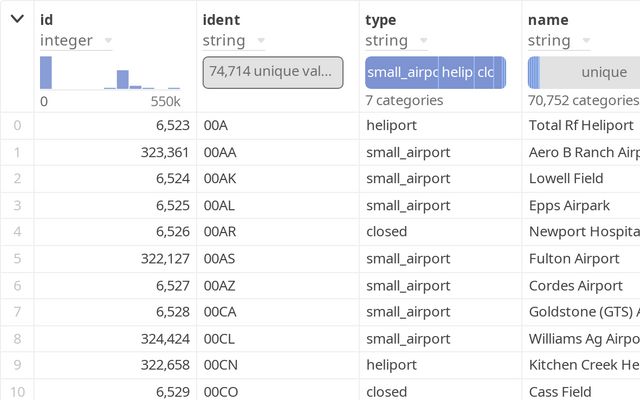
Task: Click the Epps Airpark name cell
Action: point(567,205)
